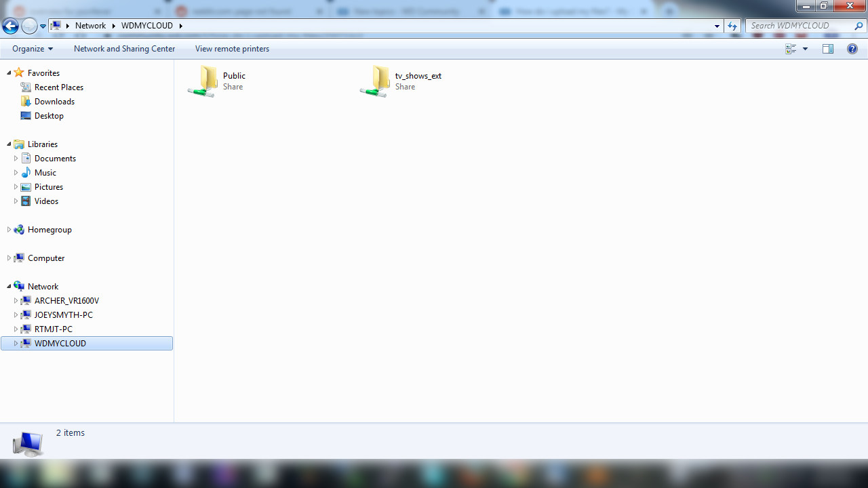868x488 pixels.
Task: Open the Organize menu
Action: [x=31, y=48]
